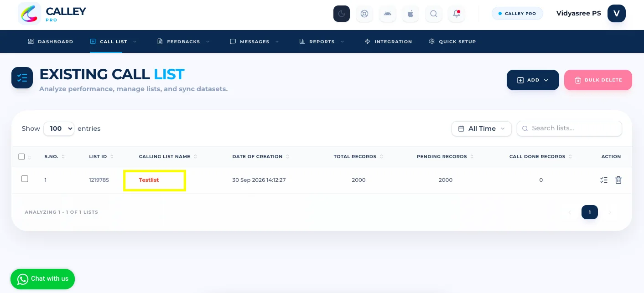Viewport: 644px width, 293px height.
Task: Open Quick Setup
Action: pos(452,41)
